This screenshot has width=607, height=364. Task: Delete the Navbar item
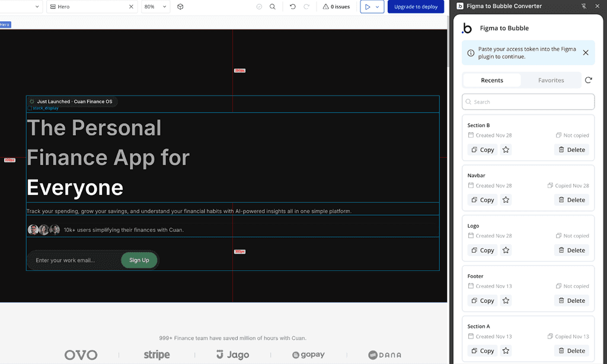(x=571, y=200)
